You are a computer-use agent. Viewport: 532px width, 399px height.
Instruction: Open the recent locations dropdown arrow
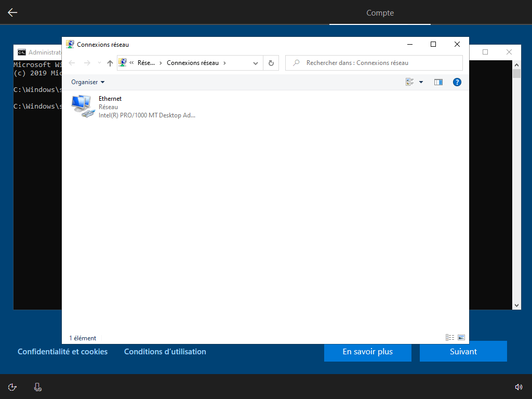(x=99, y=63)
